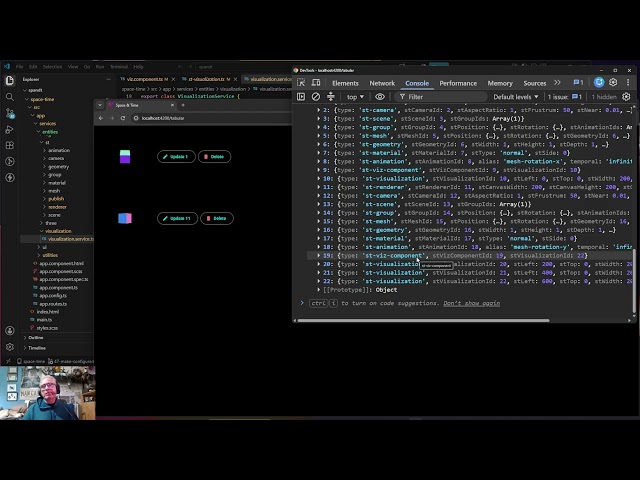
Task: Open DevTools console settings gear
Action: tap(626, 97)
